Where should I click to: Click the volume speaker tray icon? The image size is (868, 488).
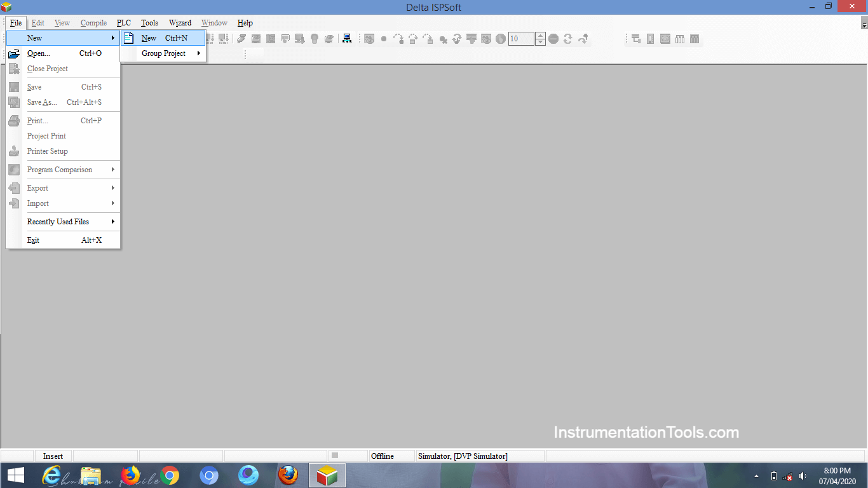tap(803, 476)
